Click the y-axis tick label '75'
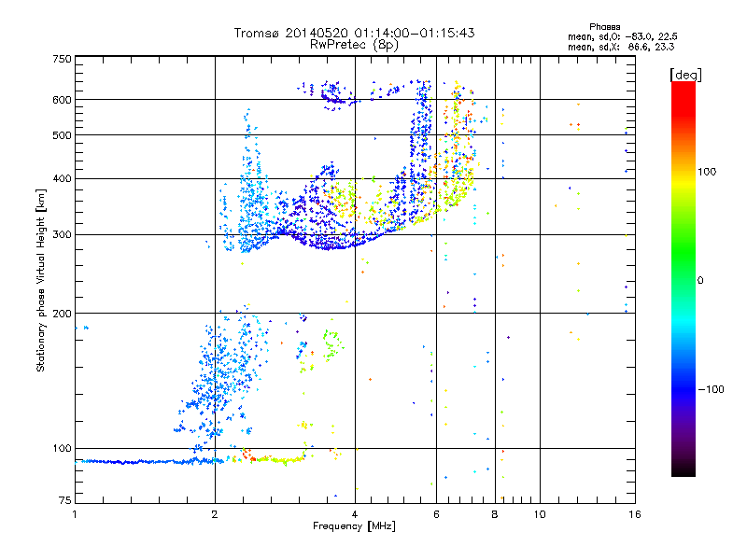 click(65, 500)
